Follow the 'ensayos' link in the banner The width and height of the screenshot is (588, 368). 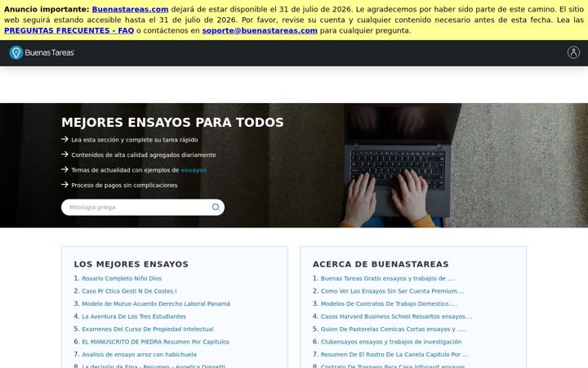coord(194,170)
